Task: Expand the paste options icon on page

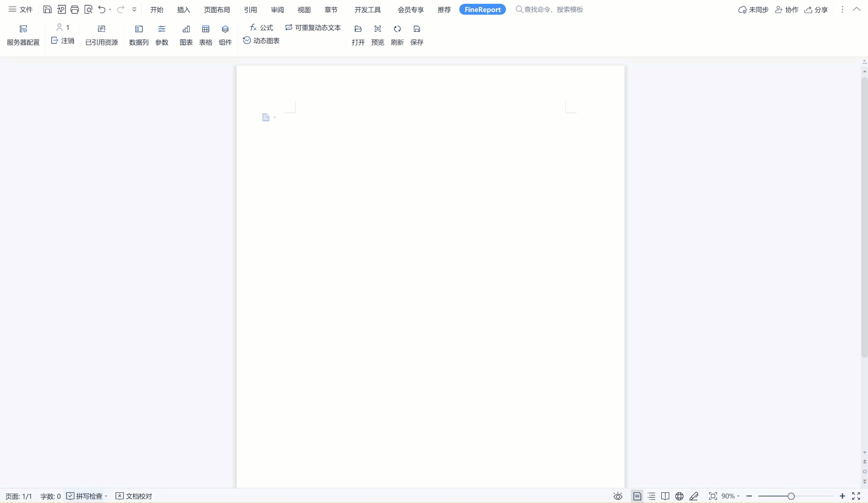Action: tap(268, 117)
